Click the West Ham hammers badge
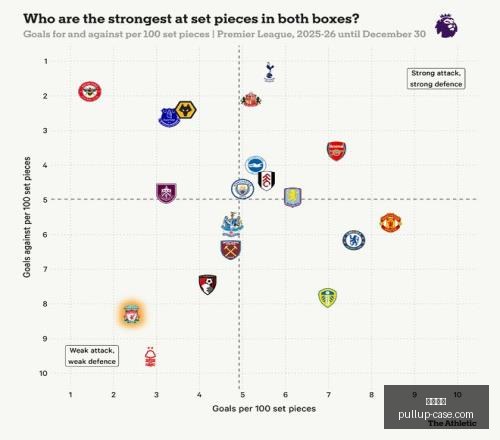 tap(231, 250)
